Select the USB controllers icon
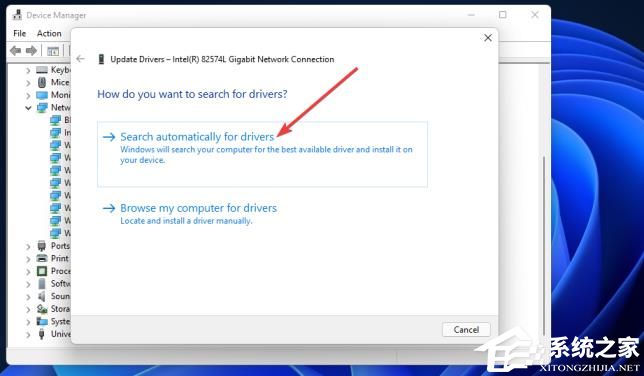This screenshot has height=376, width=644. coord(41,334)
